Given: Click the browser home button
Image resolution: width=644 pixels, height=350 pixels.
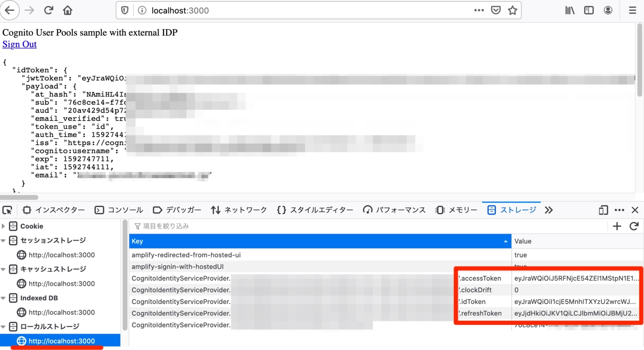Looking at the screenshot, I should (x=68, y=10).
